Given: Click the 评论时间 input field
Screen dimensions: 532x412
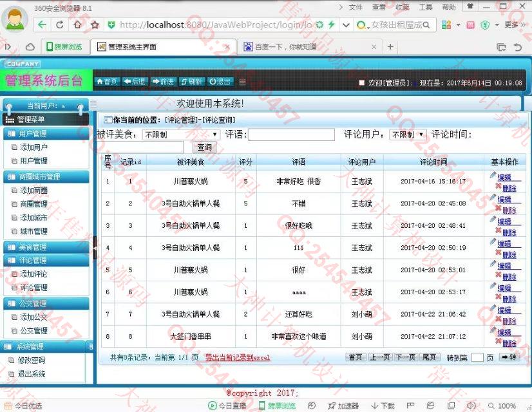Looking at the screenshot, I should tap(140, 147).
